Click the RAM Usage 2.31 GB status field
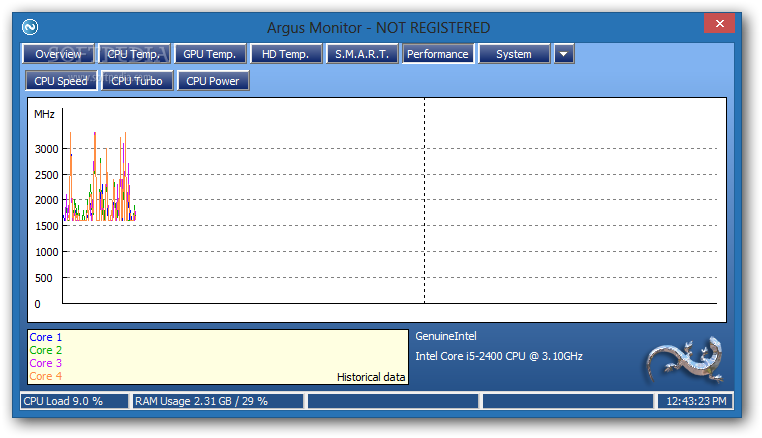This screenshot has width=762, height=438. point(218,401)
